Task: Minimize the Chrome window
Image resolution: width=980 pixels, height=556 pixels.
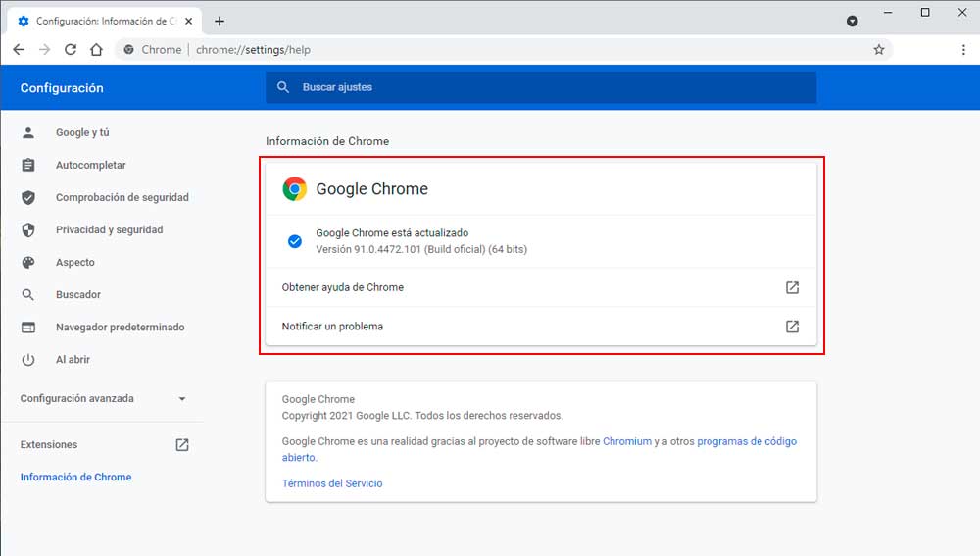Action: pyautogui.click(x=888, y=13)
